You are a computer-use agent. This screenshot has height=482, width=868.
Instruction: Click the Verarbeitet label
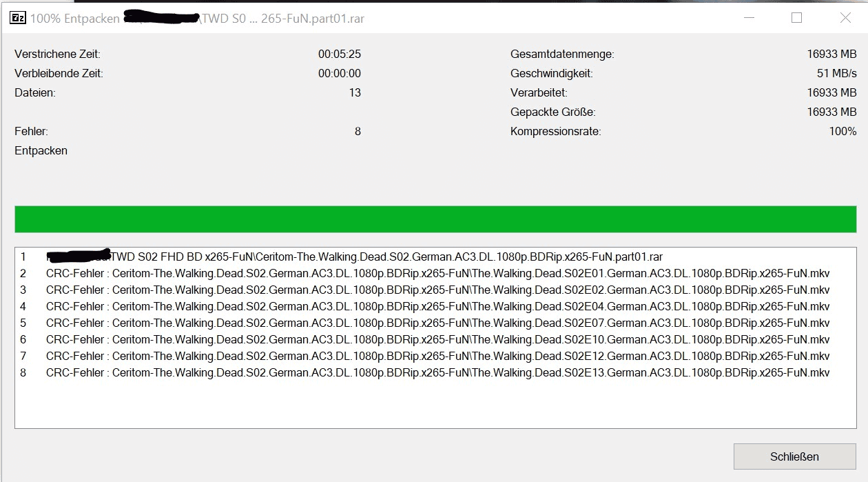[x=539, y=92]
